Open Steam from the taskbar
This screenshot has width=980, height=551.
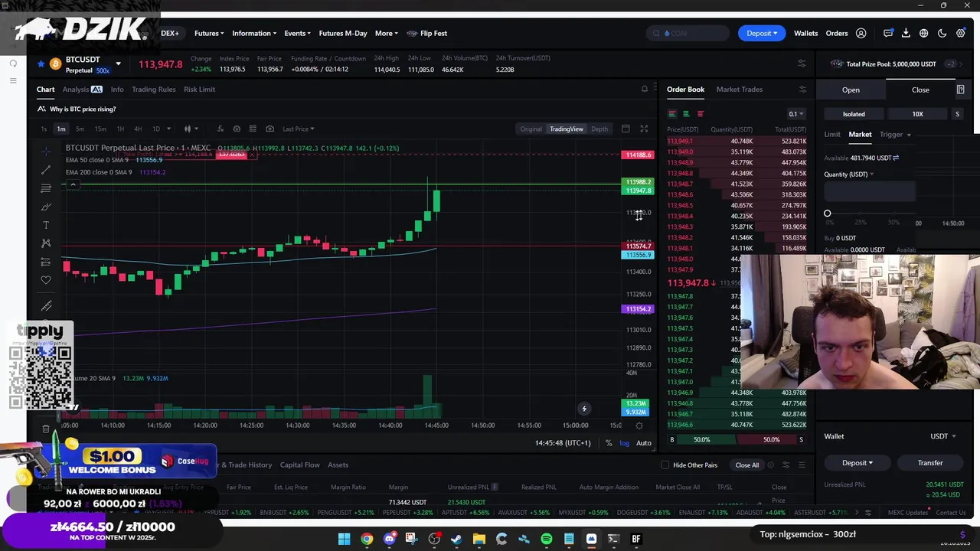[456, 540]
